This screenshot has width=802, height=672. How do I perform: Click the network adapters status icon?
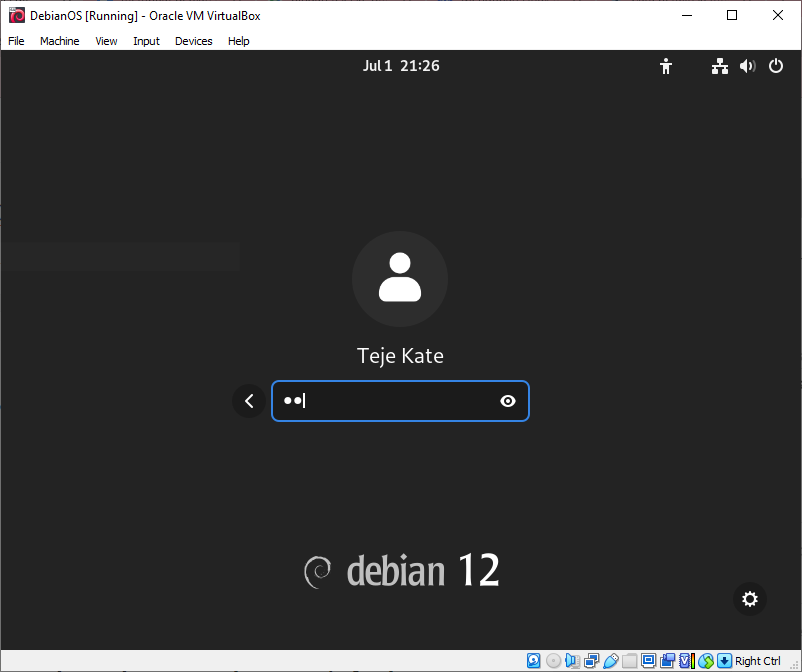pos(591,661)
